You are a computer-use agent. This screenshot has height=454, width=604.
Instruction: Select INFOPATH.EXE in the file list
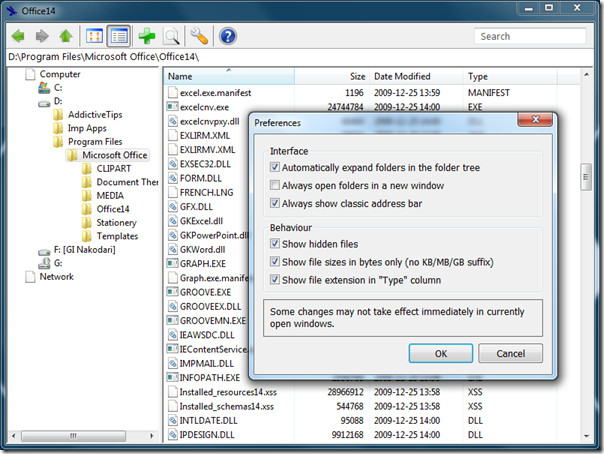210,378
